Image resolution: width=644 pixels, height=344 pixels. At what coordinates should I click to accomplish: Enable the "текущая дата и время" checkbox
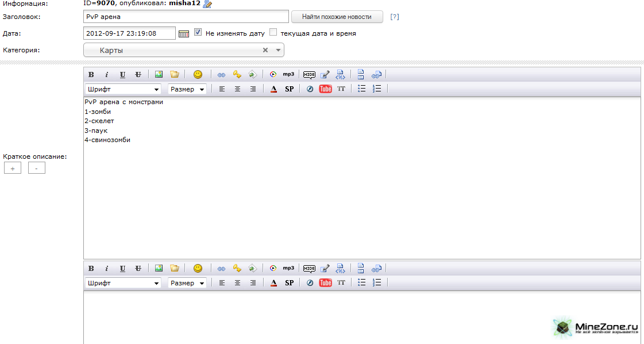273,33
